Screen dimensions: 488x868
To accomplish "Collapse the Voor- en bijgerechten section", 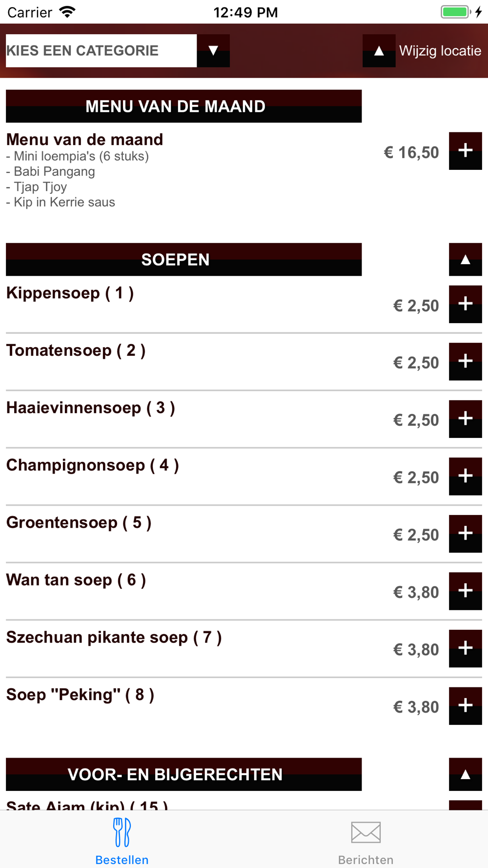I will tap(465, 774).
